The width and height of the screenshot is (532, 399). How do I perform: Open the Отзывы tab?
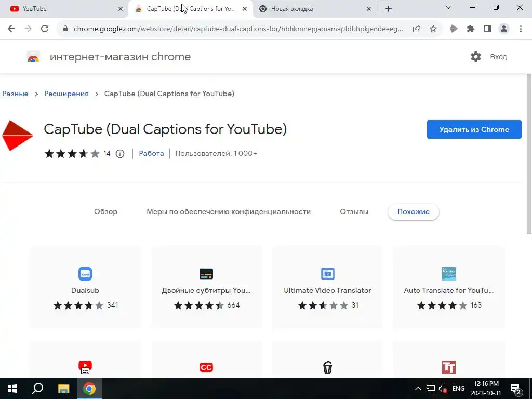[354, 212]
